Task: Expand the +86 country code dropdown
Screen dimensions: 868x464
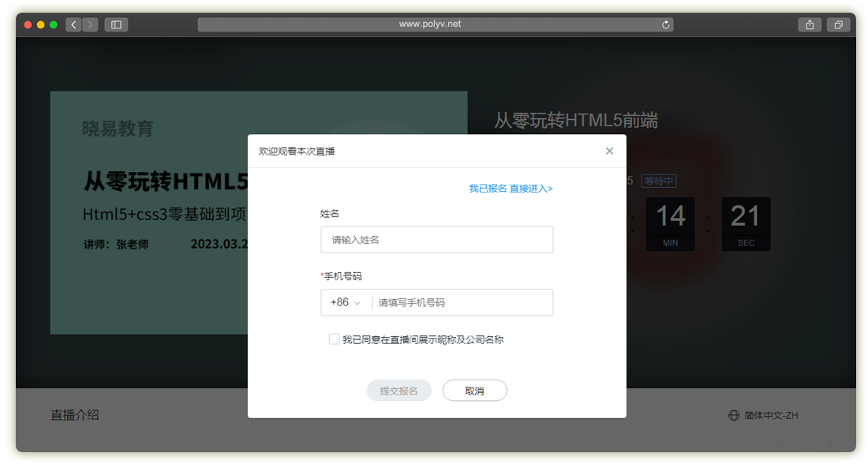Action: point(346,302)
